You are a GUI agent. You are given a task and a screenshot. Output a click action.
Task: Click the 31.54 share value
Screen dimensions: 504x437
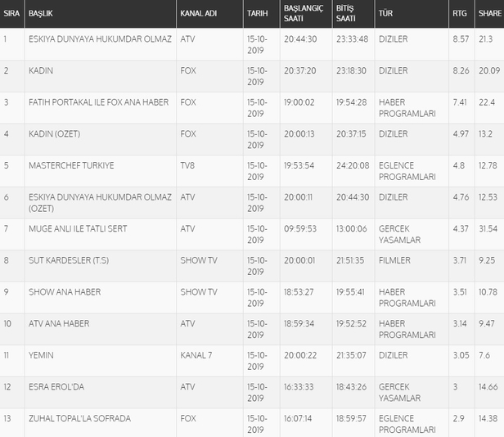[488, 228]
